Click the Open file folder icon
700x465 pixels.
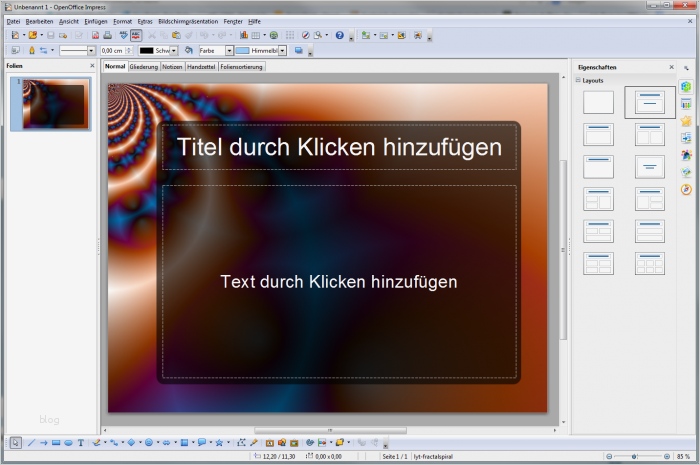click(x=33, y=35)
